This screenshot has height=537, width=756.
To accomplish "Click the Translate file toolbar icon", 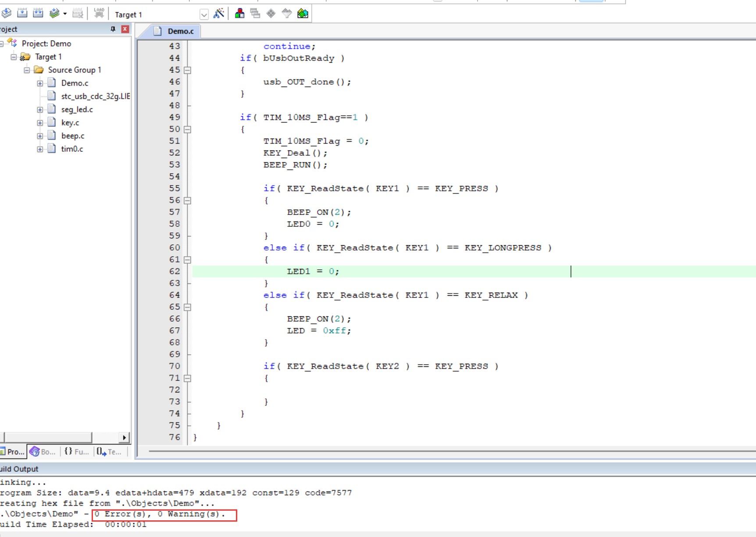I will click(x=6, y=13).
